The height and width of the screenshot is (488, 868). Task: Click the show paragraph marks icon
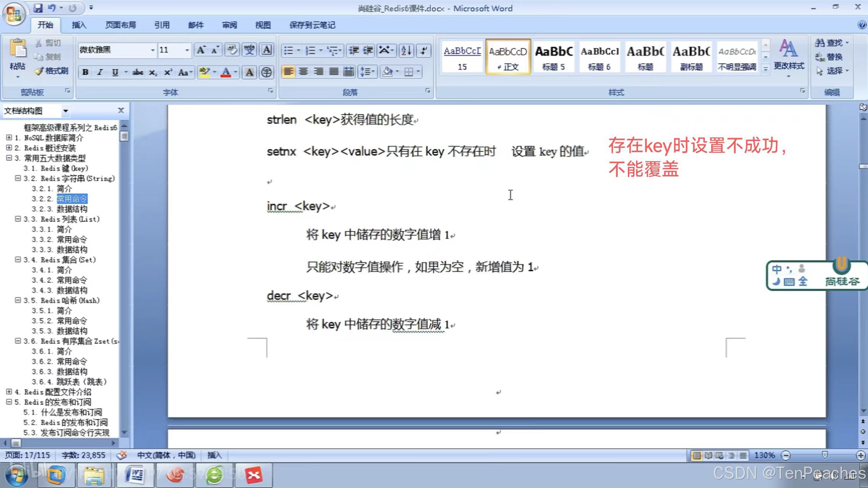point(424,50)
